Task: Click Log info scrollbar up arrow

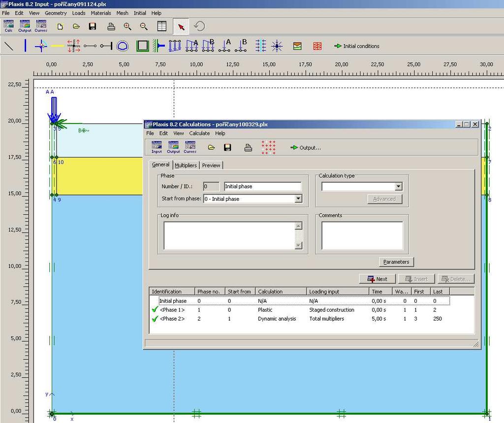Action: 298,226
